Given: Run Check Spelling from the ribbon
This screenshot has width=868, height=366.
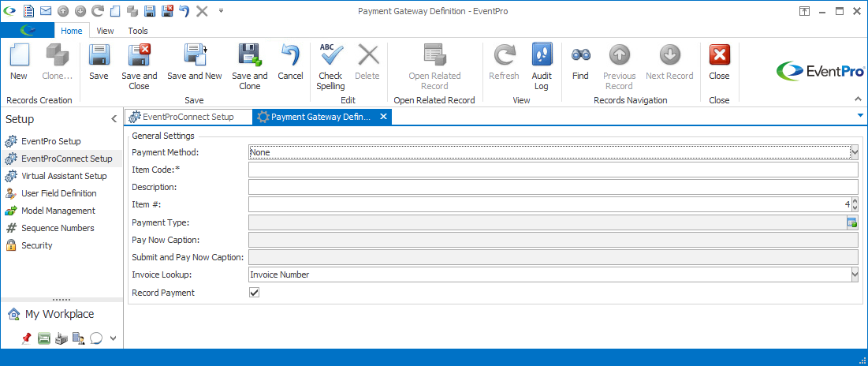Looking at the screenshot, I should pos(330,66).
